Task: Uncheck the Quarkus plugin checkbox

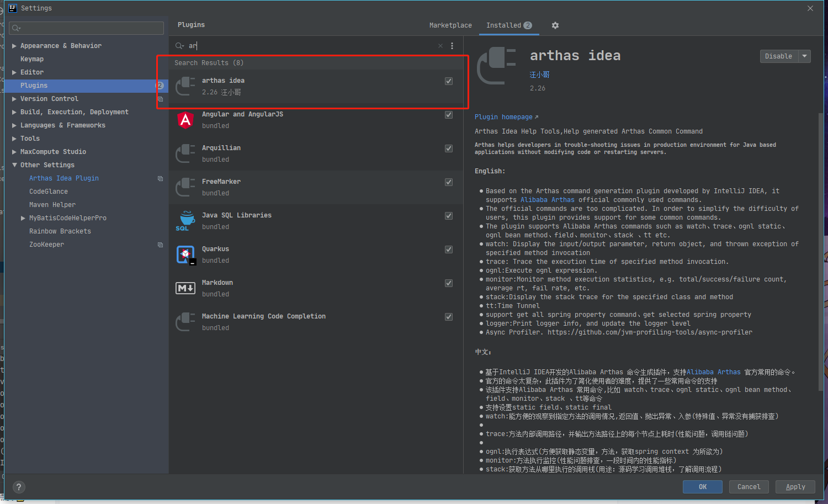Action: click(449, 250)
